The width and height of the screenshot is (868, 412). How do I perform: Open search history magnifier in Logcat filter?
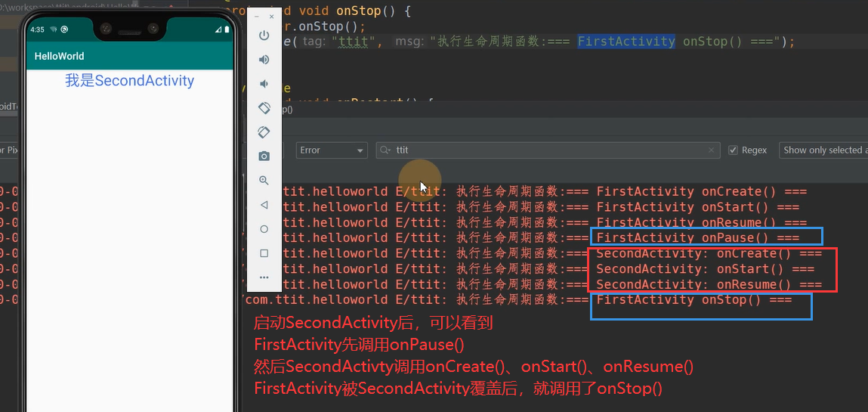[x=385, y=150]
